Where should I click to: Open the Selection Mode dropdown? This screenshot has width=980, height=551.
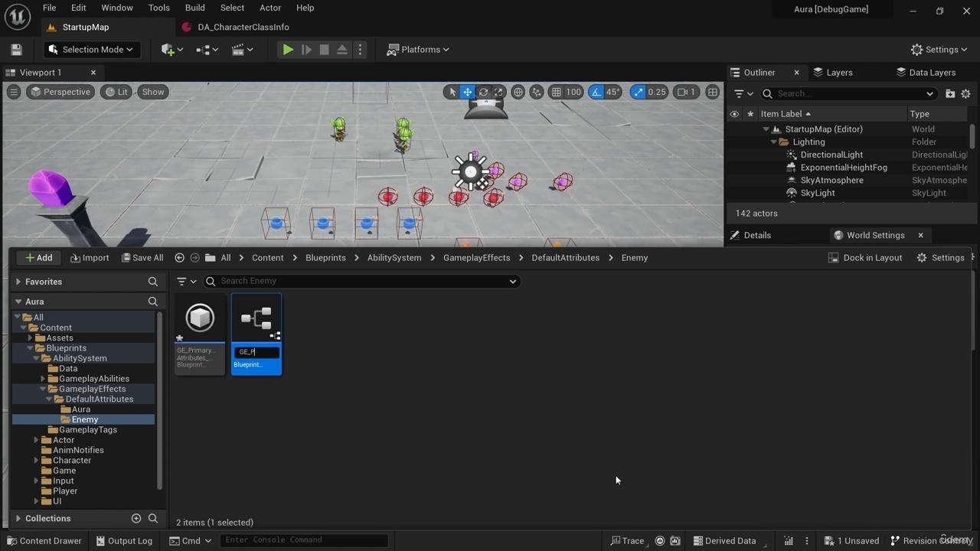pos(90,50)
